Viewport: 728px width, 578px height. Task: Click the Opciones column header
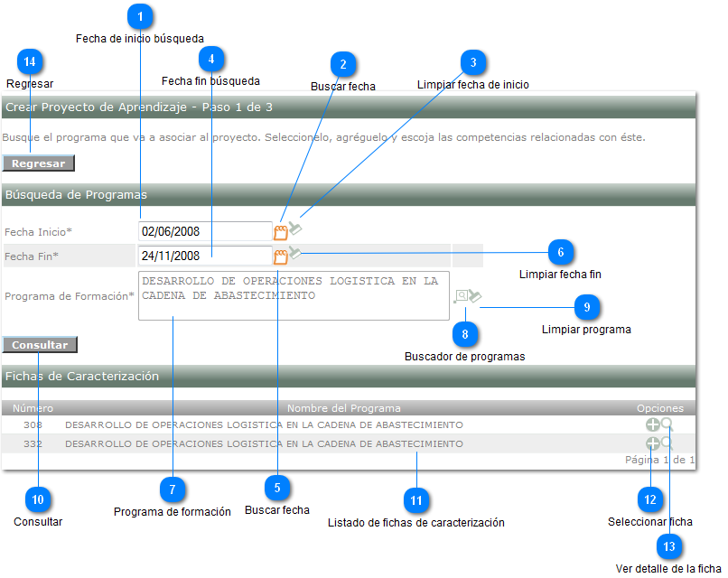pyautogui.click(x=659, y=408)
